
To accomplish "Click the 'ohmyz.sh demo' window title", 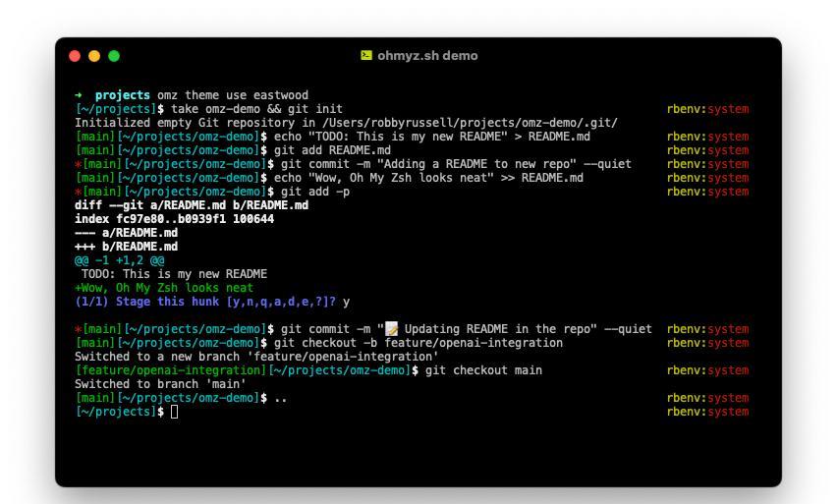I will 427,56.
